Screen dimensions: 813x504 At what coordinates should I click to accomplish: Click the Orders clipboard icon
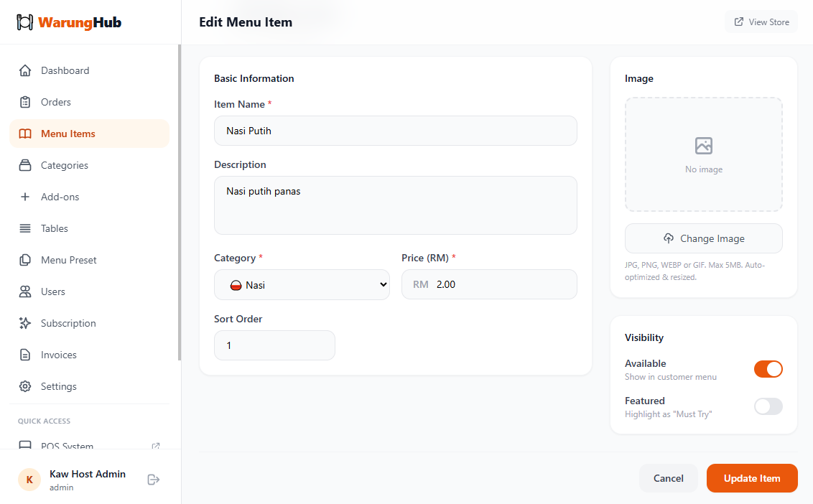click(x=25, y=102)
